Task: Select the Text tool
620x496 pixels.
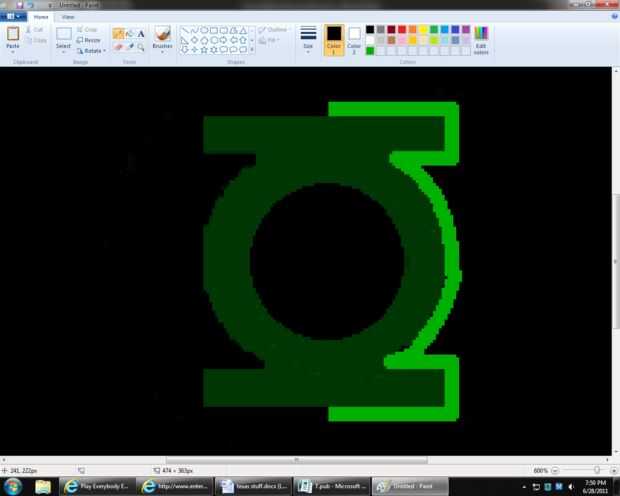Action: tap(141, 34)
